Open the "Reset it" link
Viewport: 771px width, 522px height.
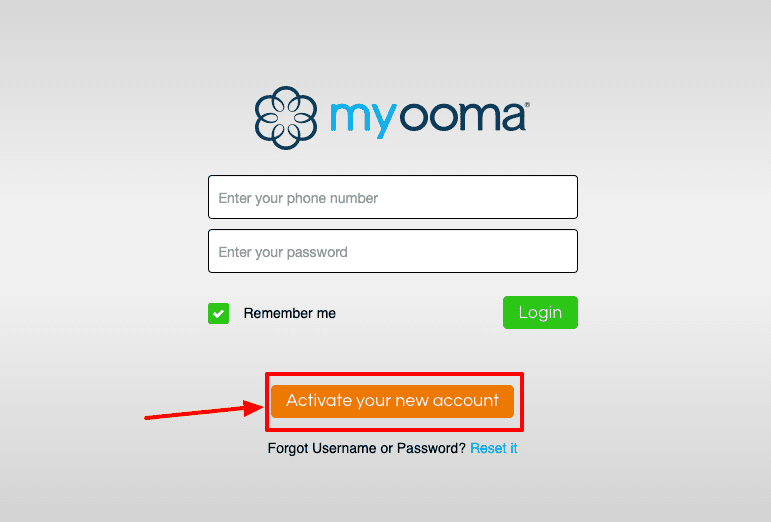(494, 448)
